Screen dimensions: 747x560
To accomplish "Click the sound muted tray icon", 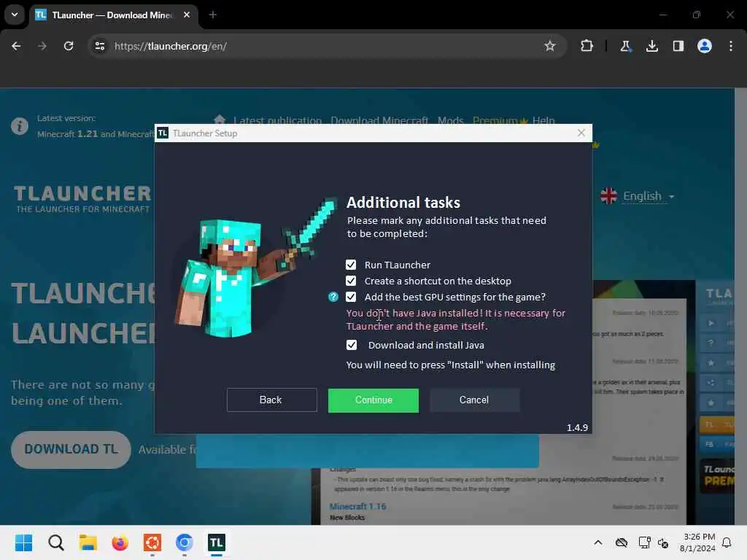I will 663,542.
